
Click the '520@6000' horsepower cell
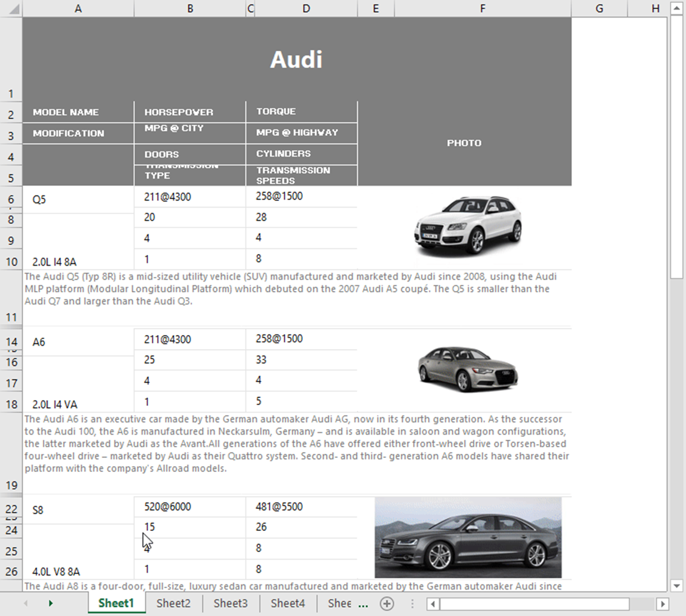[x=190, y=507]
